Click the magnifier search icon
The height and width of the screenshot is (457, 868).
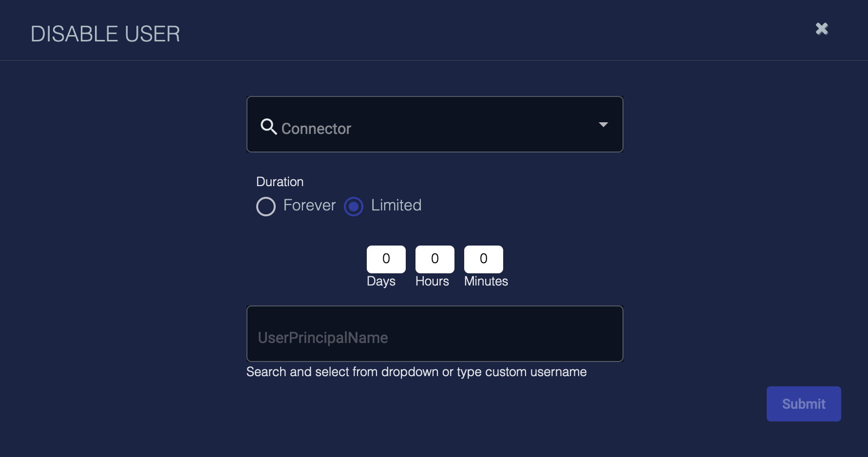click(268, 126)
